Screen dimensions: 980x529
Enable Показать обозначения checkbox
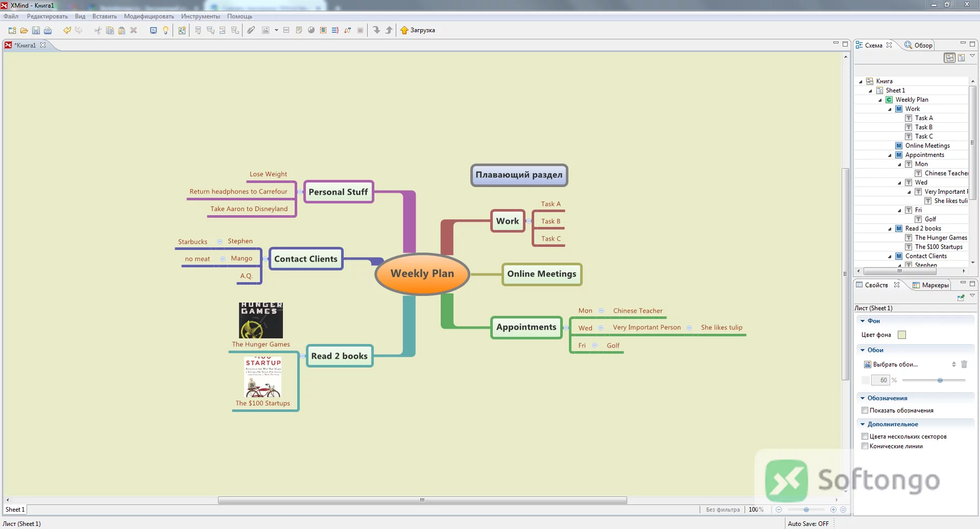click(x=865, y=411)
